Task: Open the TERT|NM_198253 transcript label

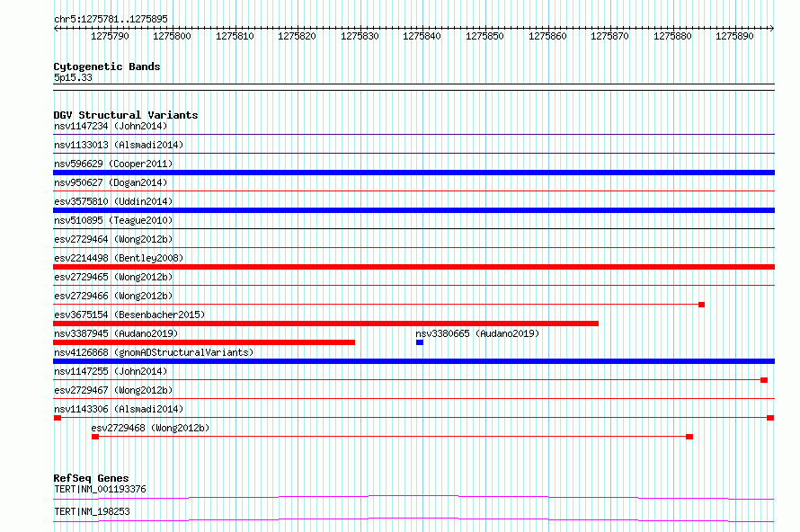Action: pyautogui.click(x=92, y=511)
